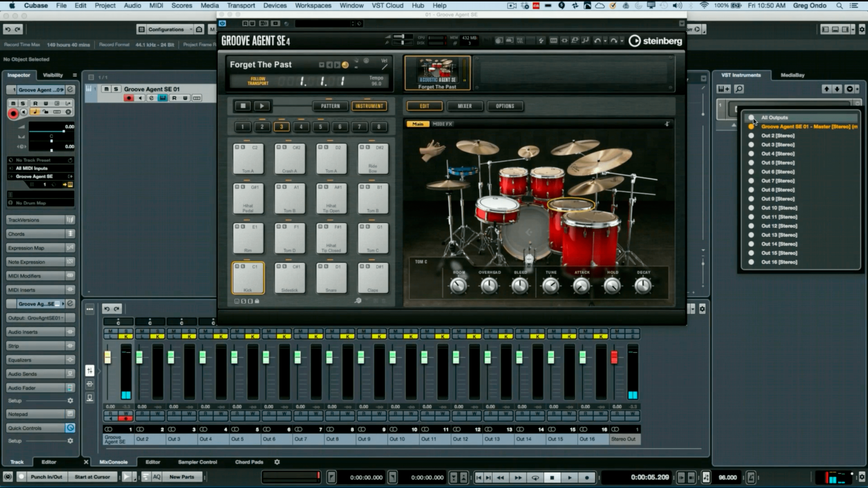Open the Transport menu
The width and height of the screenshot is (868, 488).
coord(241,5)
